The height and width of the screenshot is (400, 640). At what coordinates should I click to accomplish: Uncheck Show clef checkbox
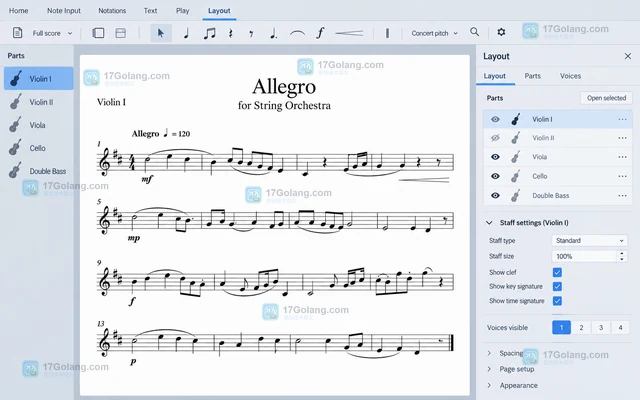557,272
